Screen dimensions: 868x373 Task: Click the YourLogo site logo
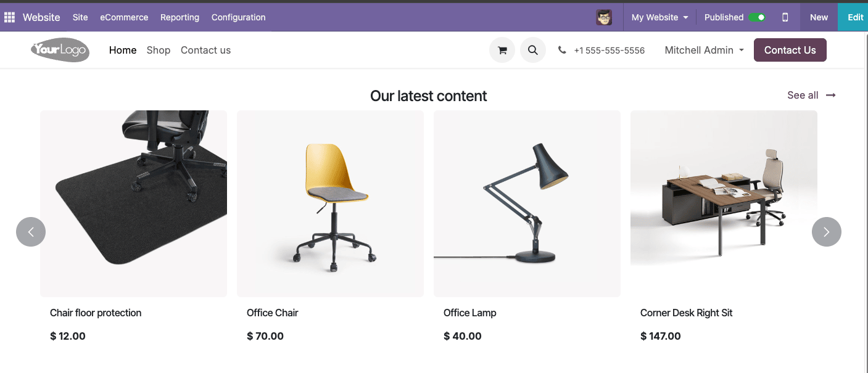click(60, 50)
